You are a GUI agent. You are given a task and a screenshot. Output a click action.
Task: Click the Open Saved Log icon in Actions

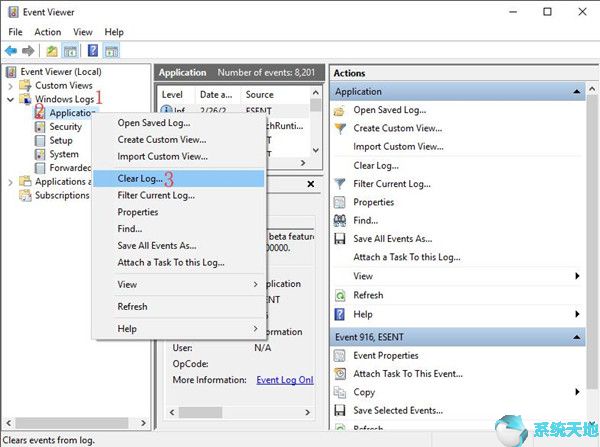(x=340, y=110)
